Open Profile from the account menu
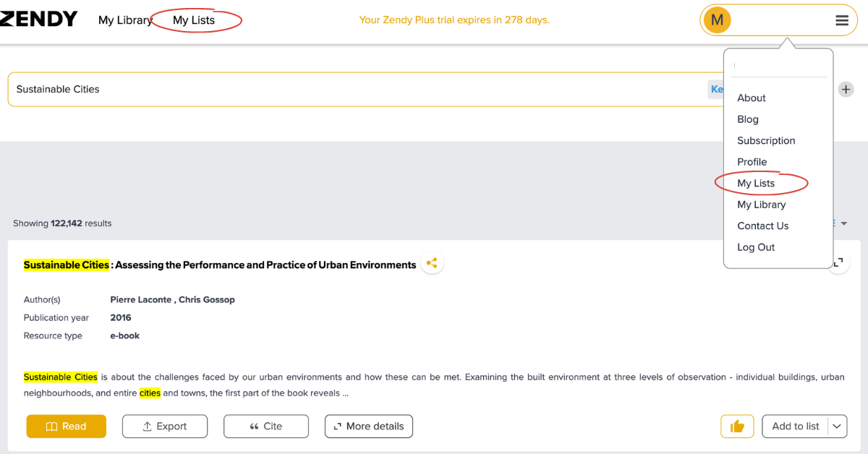Screen dimensions: 868x454 point(752,162)
